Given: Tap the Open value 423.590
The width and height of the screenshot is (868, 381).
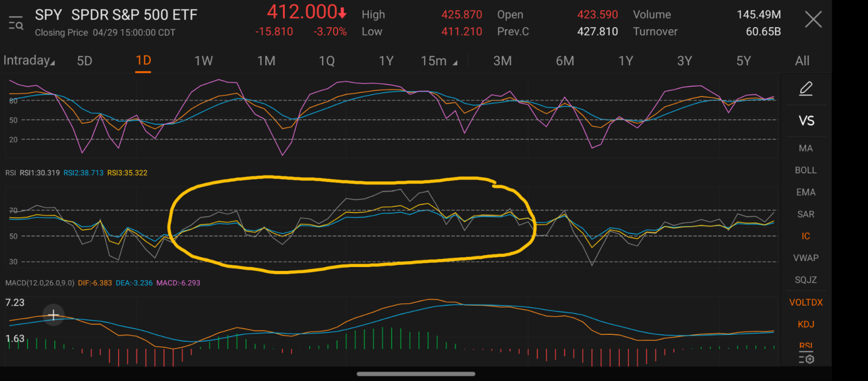Looking at the screenshot, I should tap(597, 15).
